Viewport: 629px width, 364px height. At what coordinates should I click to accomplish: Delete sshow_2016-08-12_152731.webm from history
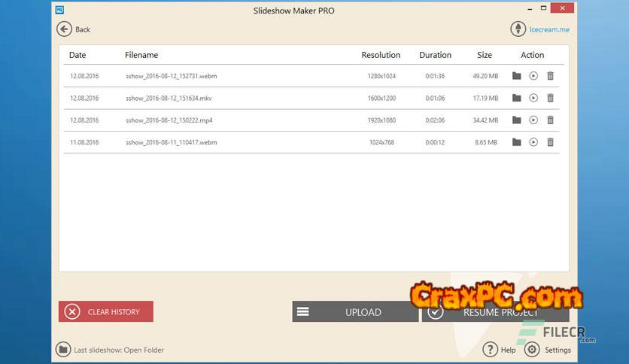click(551, 76)
